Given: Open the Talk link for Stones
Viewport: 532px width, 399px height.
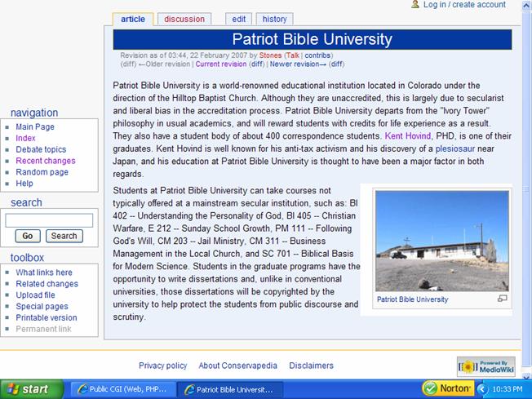Looking at the screenshot, I should [x=293, y=55].
